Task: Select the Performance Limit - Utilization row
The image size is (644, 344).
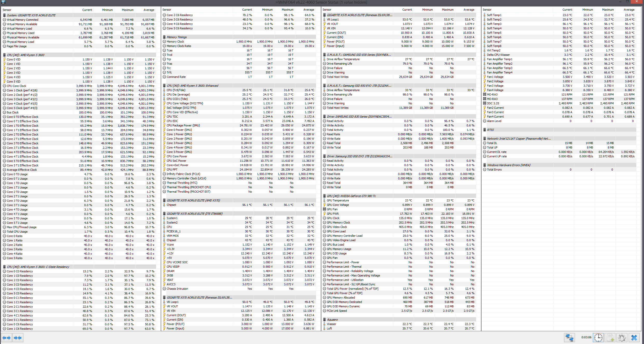Action: click(x=399, y=280)
